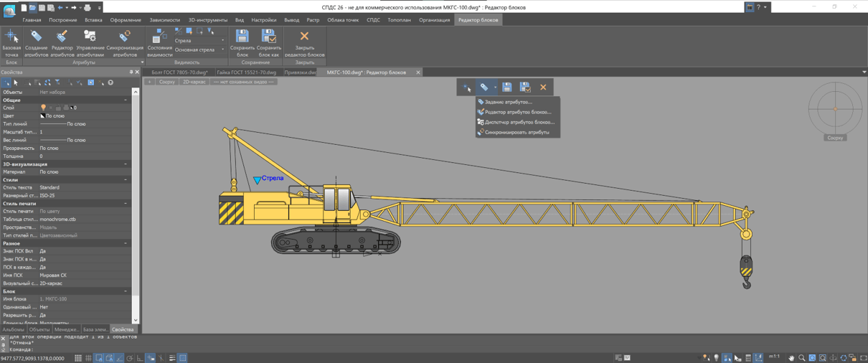This screenshot has width=868, height=363.
Task: Toggle the layer lightbulb in Слой row
Action: click(x=43, y=108)
